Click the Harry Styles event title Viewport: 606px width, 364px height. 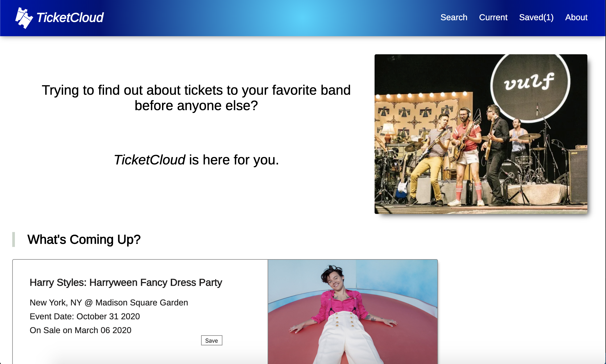[x=126, y=283]
